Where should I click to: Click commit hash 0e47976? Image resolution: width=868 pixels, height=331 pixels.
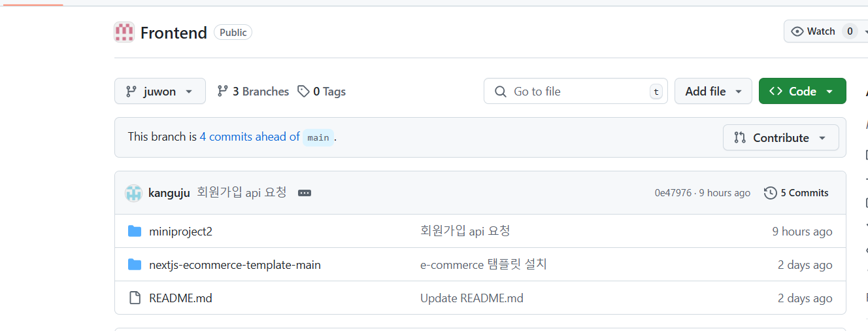[x=673, y=193]
